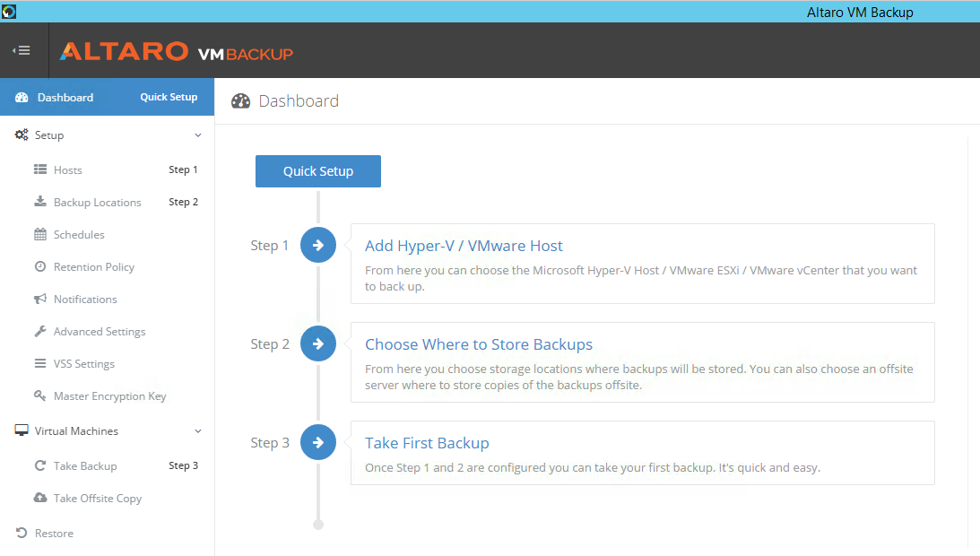
Task: Click Step 2 label beside Backup Locations
Action: pos(183,202)
